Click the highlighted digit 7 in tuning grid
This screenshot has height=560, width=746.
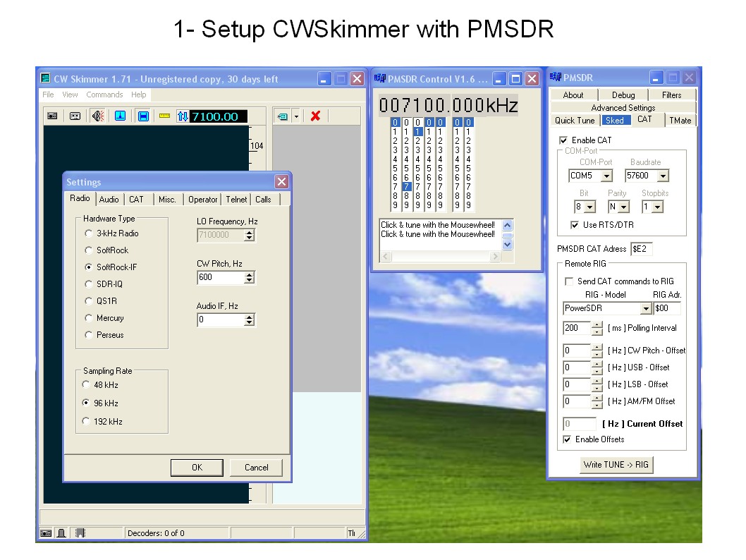pyautogui.click(x=406, y=186)
